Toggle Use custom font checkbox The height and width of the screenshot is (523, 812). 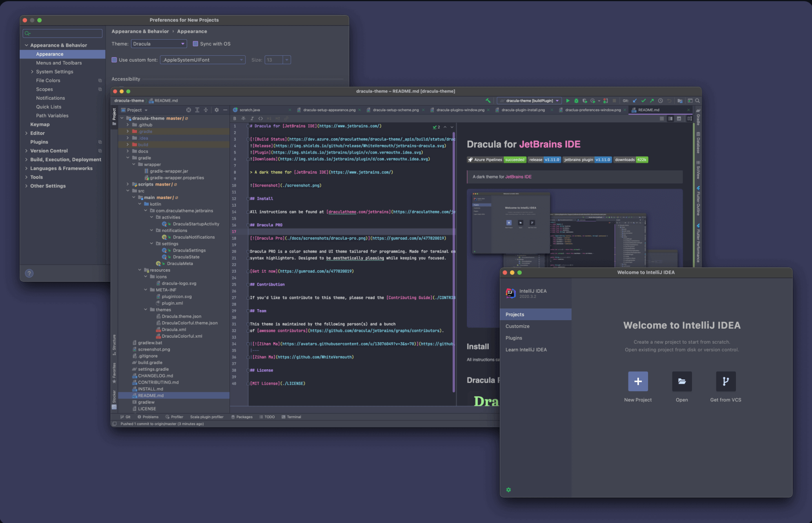pyautogui.click(x=114, y=60)
